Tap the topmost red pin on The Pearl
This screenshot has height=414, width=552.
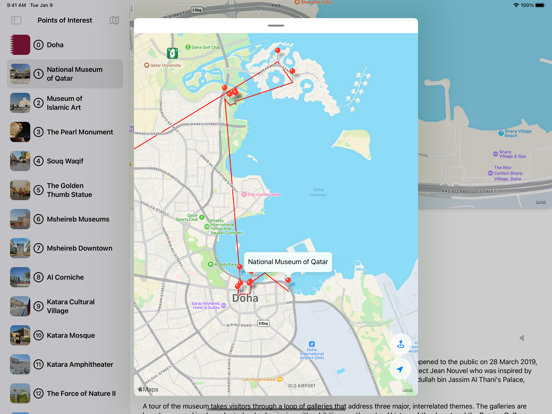[x=277, y=50]
